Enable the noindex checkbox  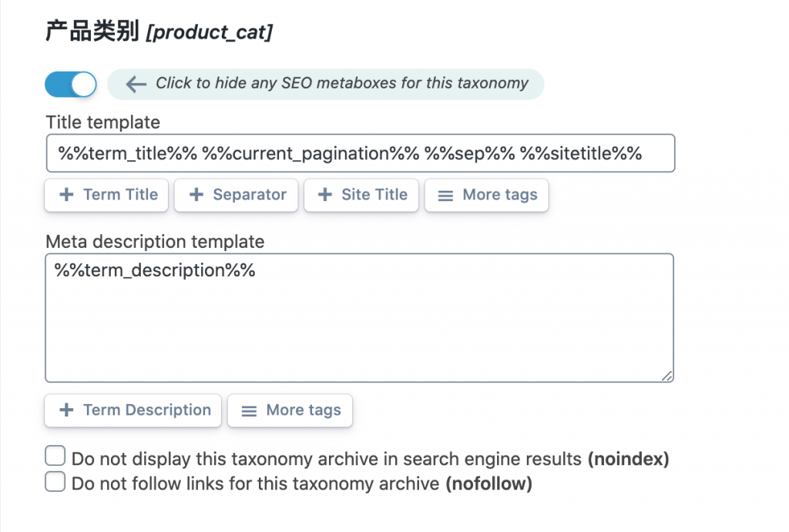55,457
